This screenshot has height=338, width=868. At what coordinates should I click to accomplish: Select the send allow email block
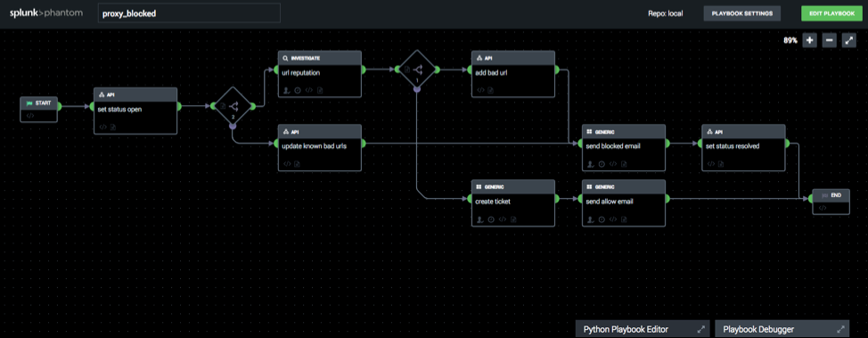[623, 202]
